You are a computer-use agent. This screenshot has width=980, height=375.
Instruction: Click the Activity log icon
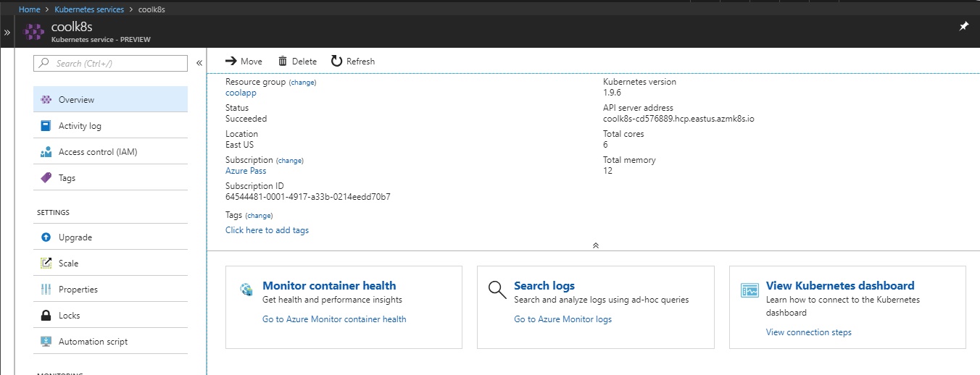[x=46, y=126]
